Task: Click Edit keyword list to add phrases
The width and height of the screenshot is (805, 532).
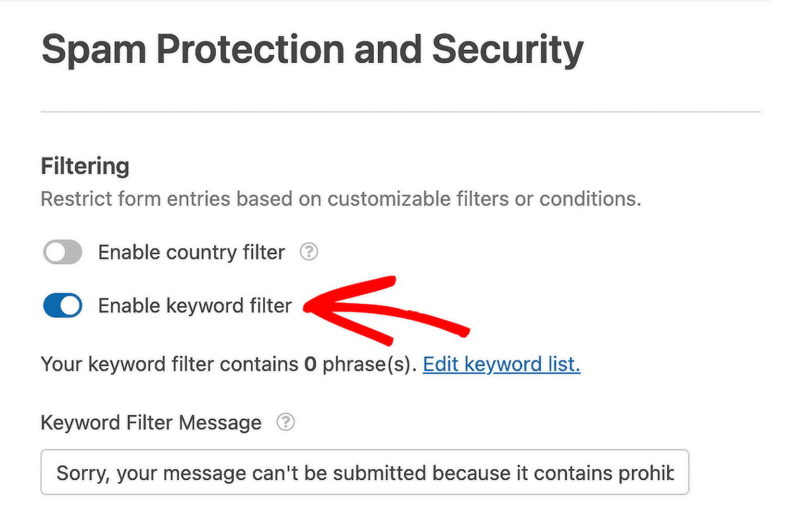Action: 501,364
